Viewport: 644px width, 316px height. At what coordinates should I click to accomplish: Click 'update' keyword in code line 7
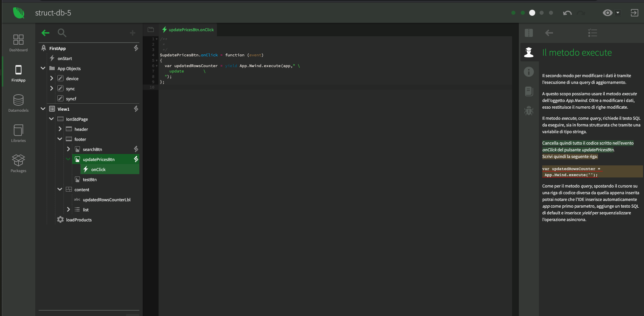(x=177, y=71)
